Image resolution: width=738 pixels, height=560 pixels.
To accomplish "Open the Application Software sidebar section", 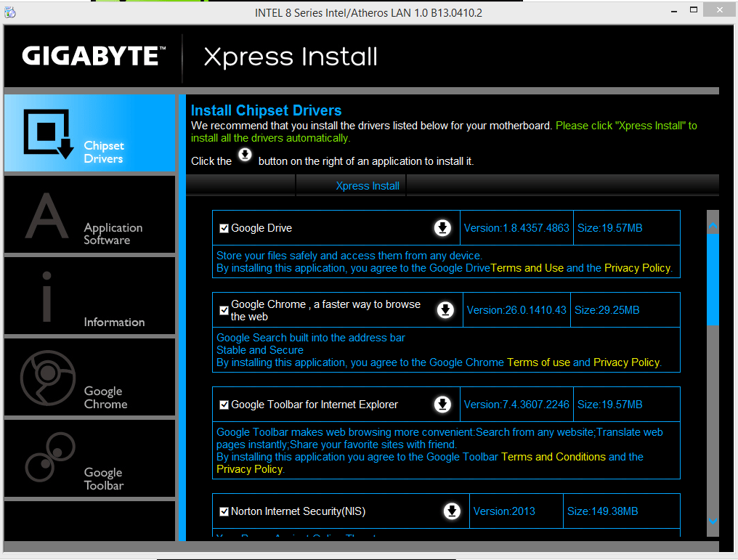I will pos(89,214).
